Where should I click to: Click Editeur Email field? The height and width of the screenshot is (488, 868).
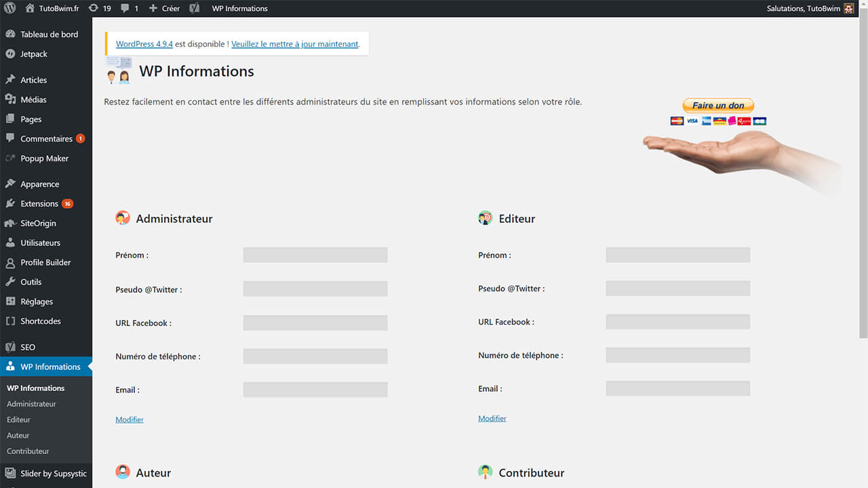pos(678,388)
